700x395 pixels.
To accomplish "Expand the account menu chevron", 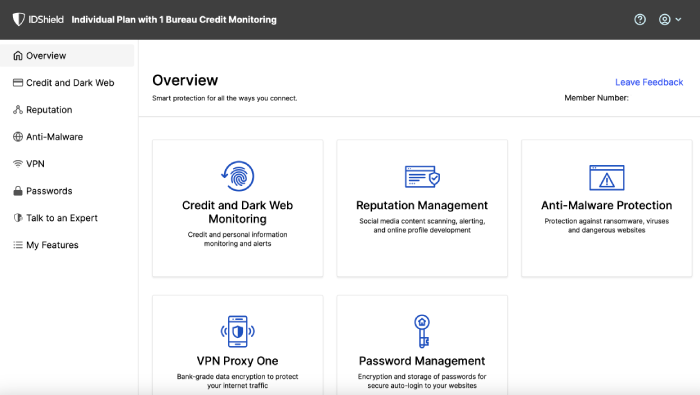I will pyautogui.click(x=678, y=20).
